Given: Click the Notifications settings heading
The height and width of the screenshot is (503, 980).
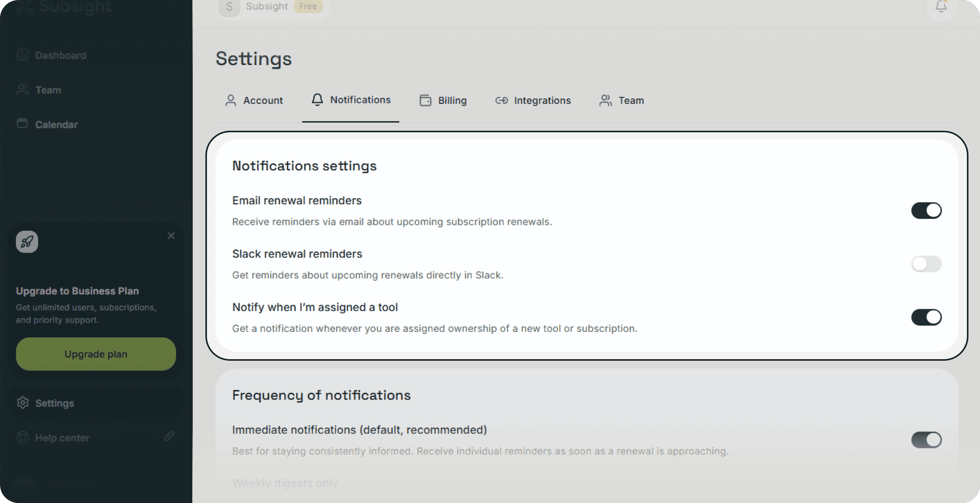Looking at the screenshot, I should click(x=304, y=166).
